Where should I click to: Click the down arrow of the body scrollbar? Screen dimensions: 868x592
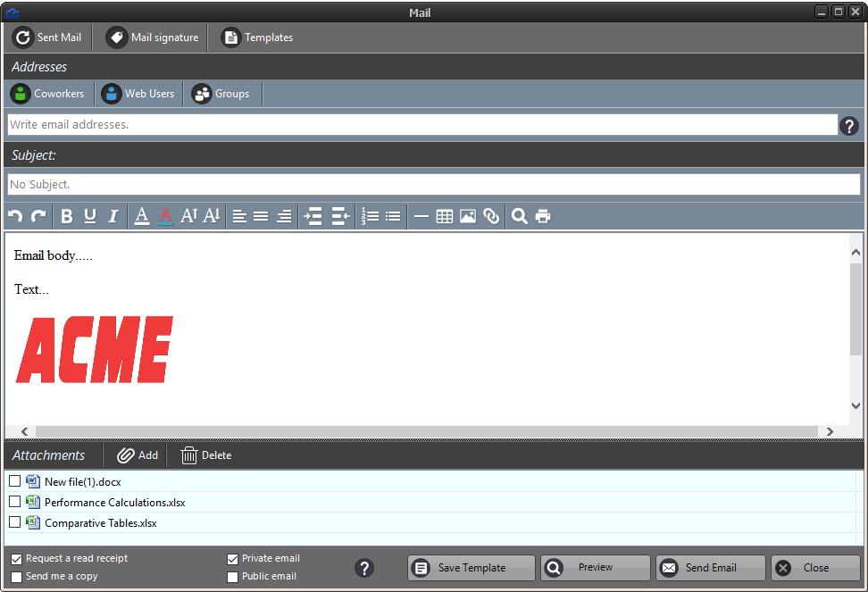pyautogui.click(x=855, y=405)
